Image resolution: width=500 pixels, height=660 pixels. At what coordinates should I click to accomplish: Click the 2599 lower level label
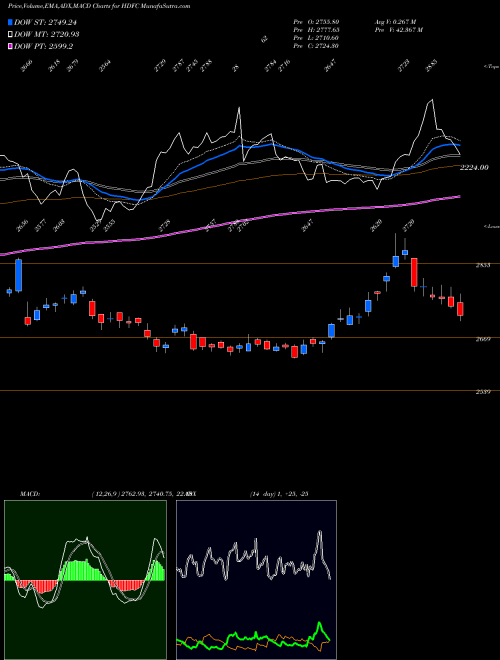coord(482,392)
